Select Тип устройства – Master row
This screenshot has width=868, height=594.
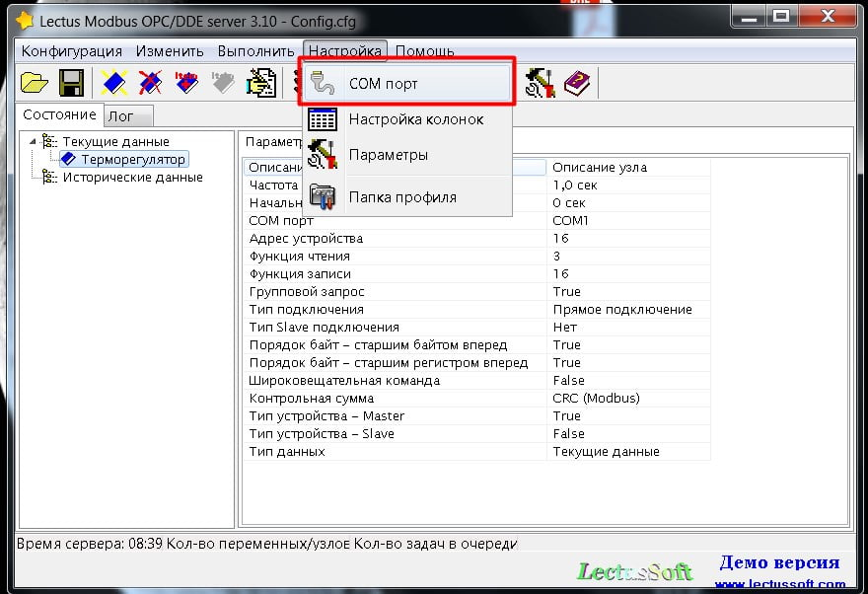476,415
